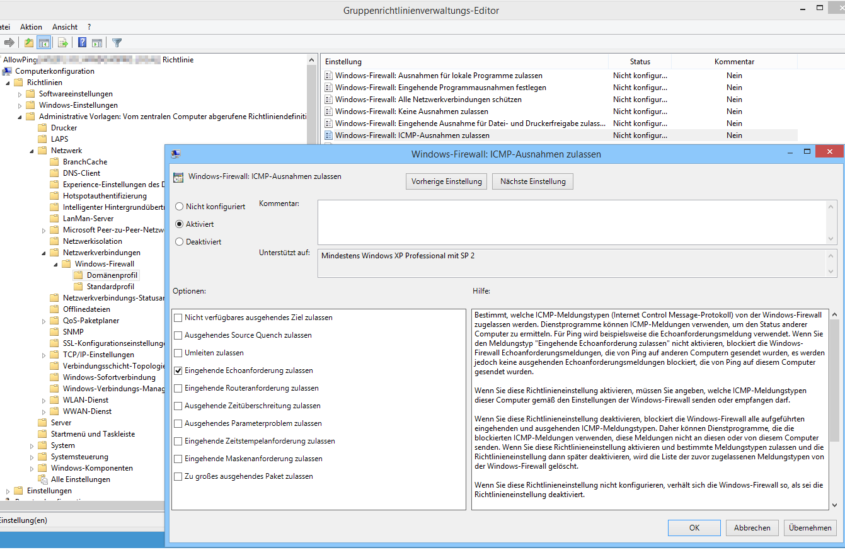Click the Domänenprofil folder icon
This screenshot has height=550, width=845.
[79, 275]
